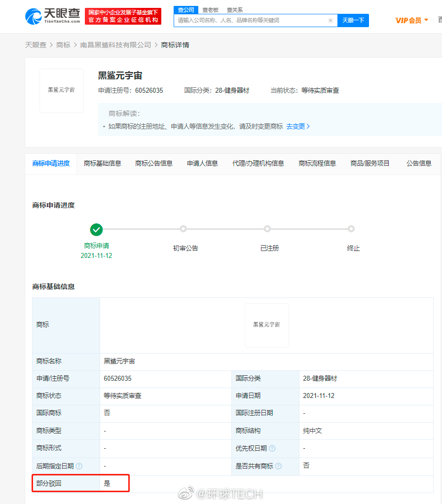Click the help icon next to 是否共有商标
This screenshot has width=442, height=504.
point(278,466)
